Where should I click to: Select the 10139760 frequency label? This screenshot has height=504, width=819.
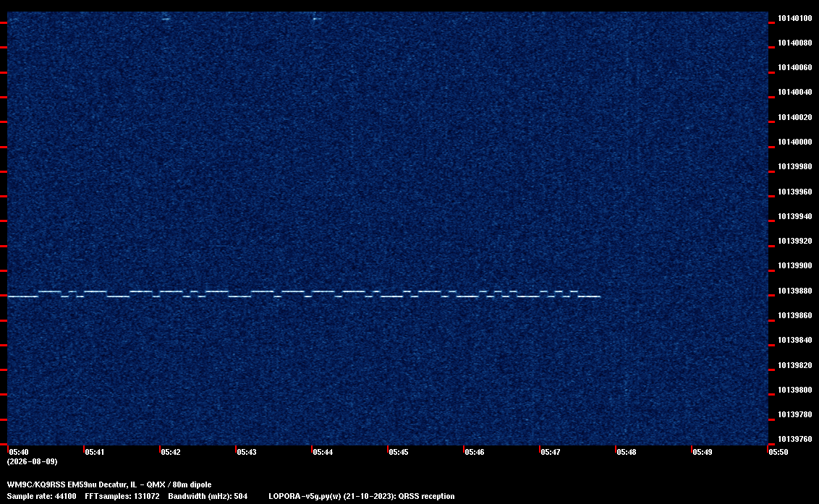click(794, 439)
